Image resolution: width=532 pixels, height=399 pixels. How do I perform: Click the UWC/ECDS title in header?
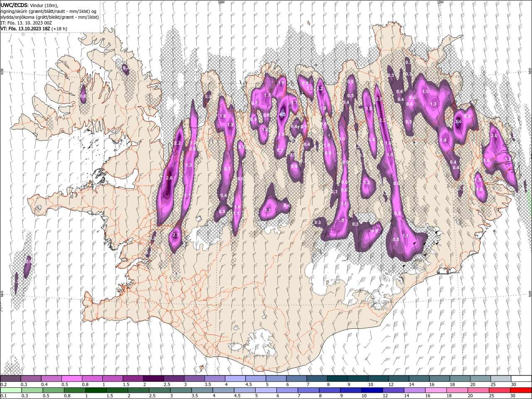click(14, 5)
